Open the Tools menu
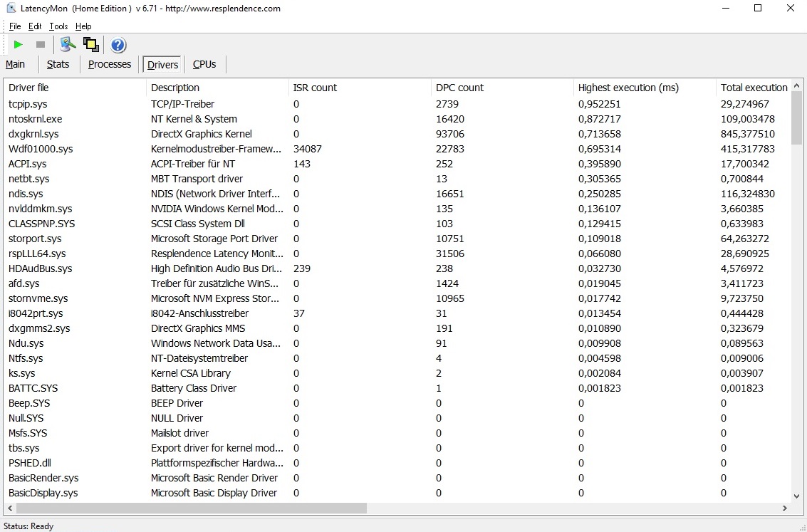 [x=58, y=26]
